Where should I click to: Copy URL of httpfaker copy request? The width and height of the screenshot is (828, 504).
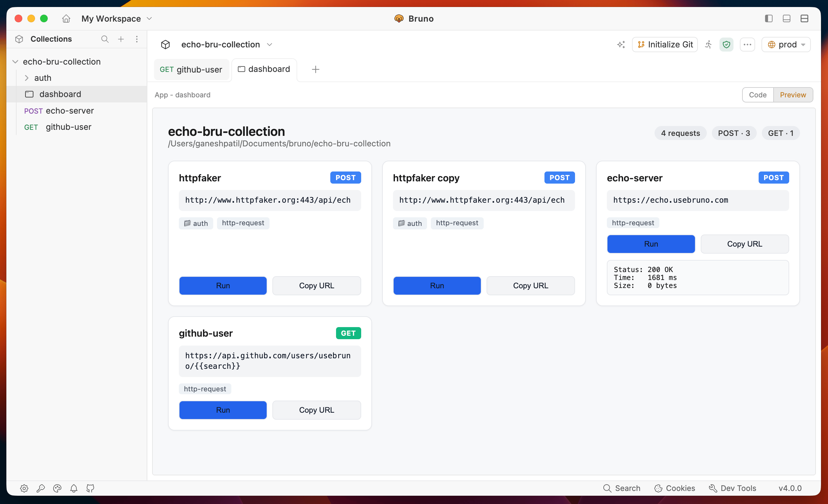[x=530, y=286]
